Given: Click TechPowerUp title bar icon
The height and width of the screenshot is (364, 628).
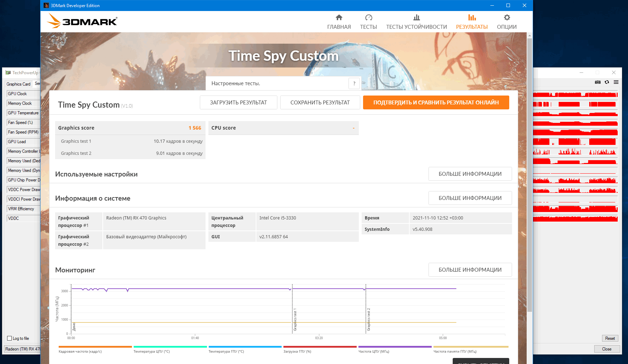Looking at the screenshot, I should [8, 72].
